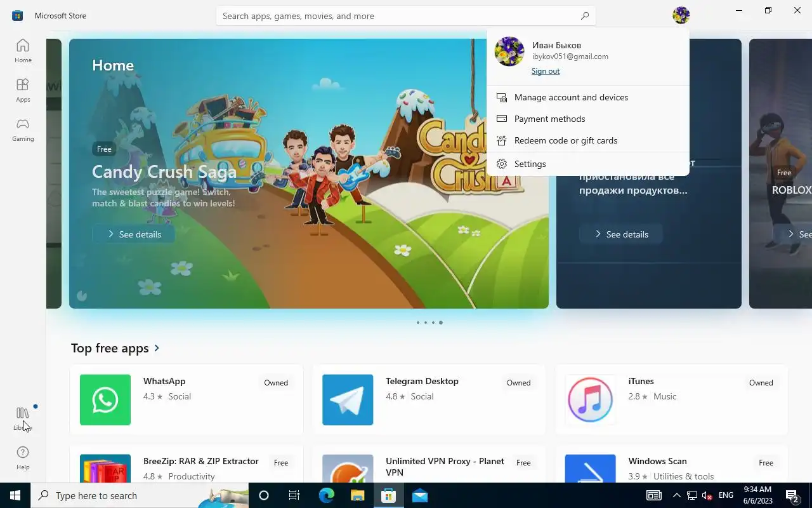Click the ROBLOX banner on the right
The width and height of the screenshot is (812, 508).
click(x=780, y=173)
